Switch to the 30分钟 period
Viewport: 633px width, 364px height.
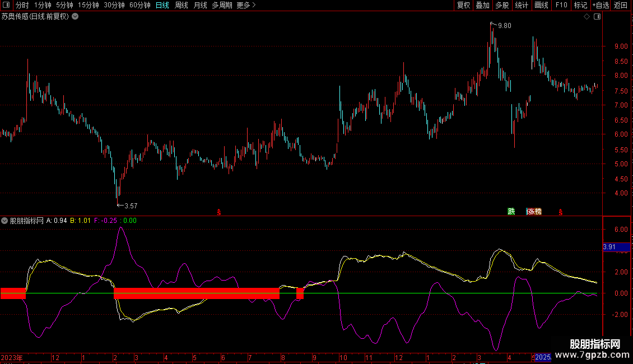coord(114,5)
